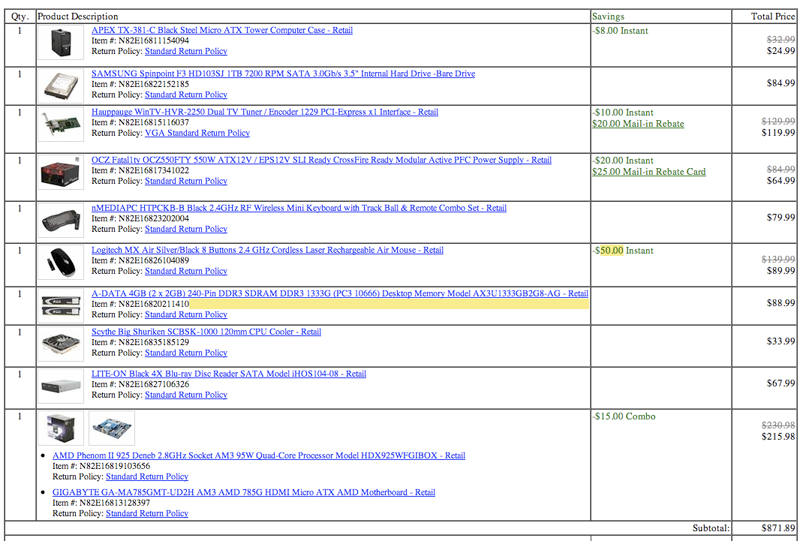Open the GIGABYTE GA-MA785GMT-UD2H motherboard link
The height and width of the screenshot is (541, 803).
244,492
